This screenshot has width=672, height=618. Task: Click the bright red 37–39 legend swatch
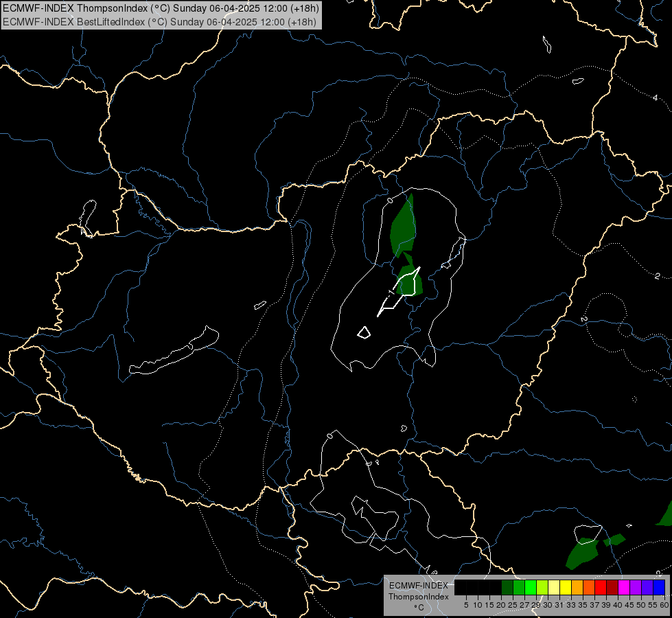[601, 587]
